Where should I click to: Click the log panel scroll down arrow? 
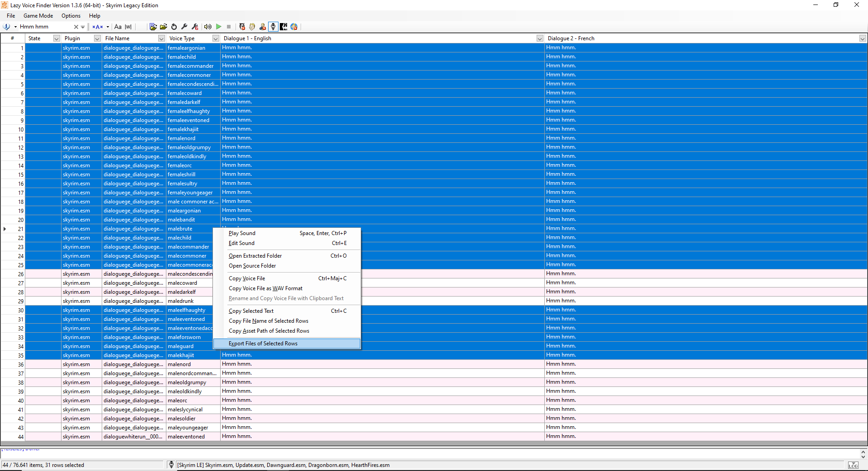click(x=863, y=457)
